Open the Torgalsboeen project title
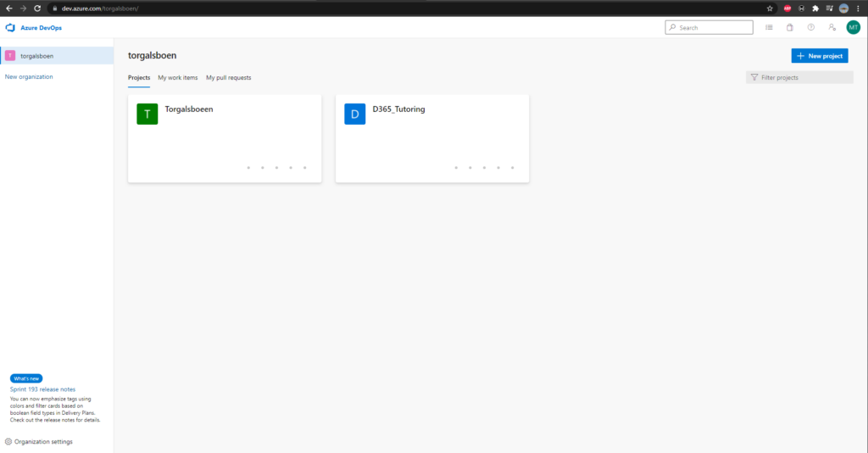This screenshot has height=453, width=868. point(189,109)
